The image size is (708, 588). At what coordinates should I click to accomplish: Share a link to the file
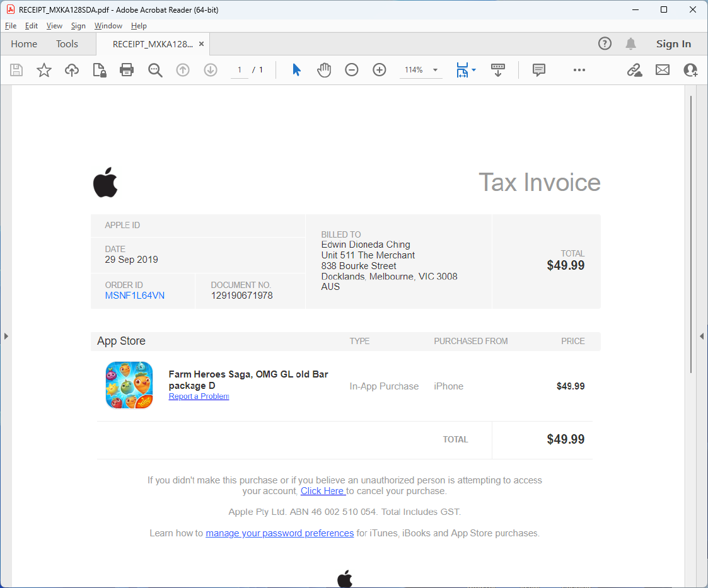[x=634, y=70]
